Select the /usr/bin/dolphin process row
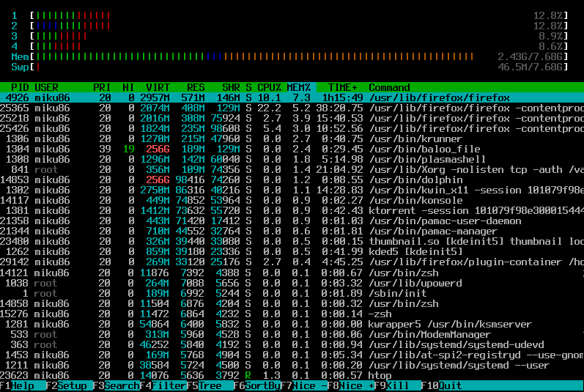Viewport: 584px width, 392px height. click(292, 180)
